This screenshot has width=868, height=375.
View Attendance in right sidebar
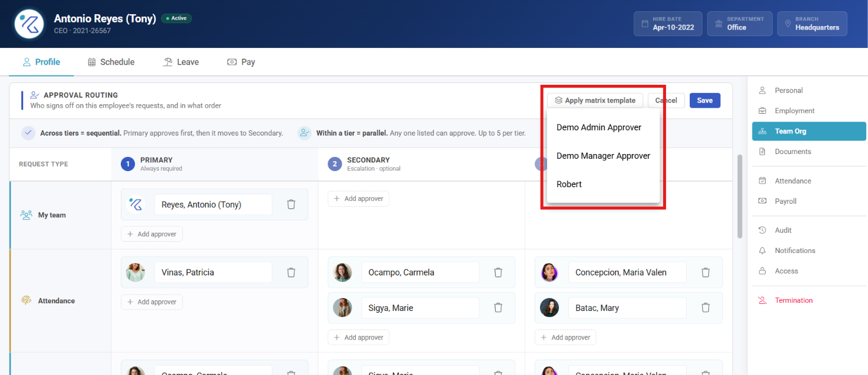pos(809,181)
